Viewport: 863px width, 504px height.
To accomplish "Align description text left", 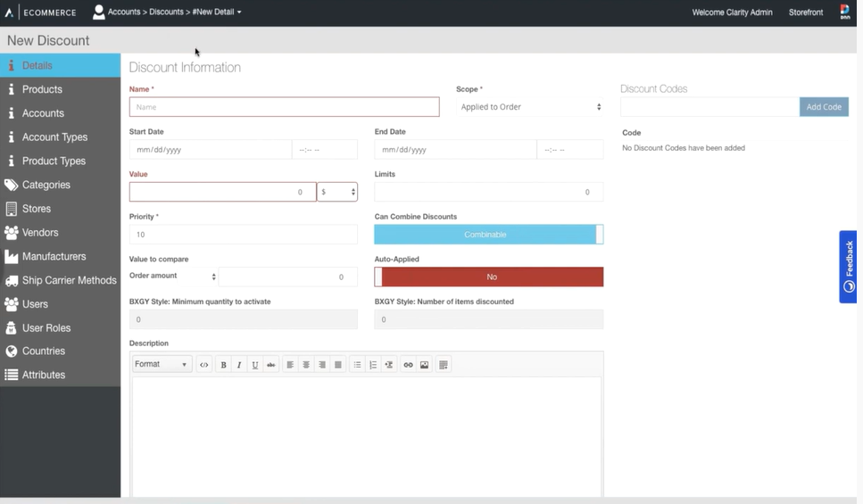I will [290, 365].
